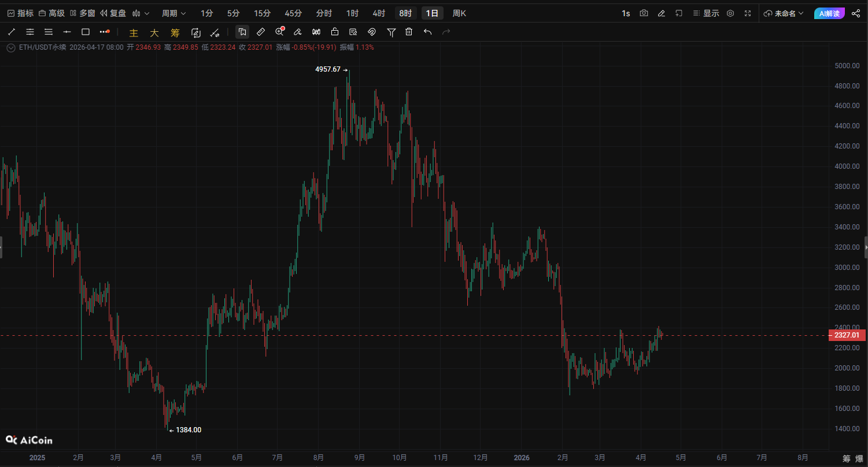Toggle the drawing lock icon

pos(335,32)
